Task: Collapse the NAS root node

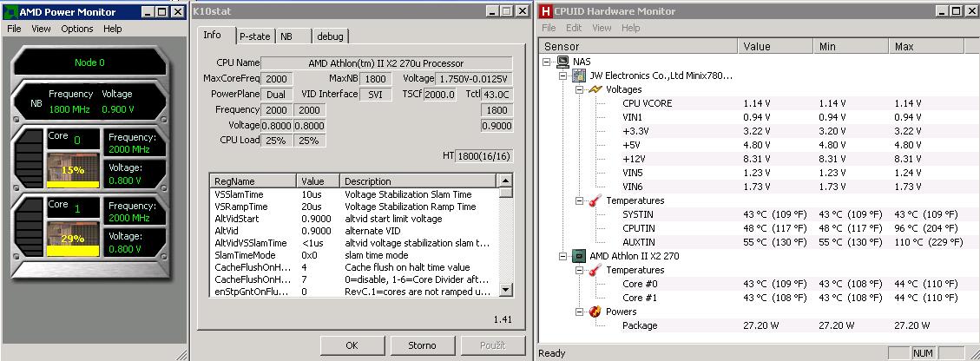Action: pos(547,62)
